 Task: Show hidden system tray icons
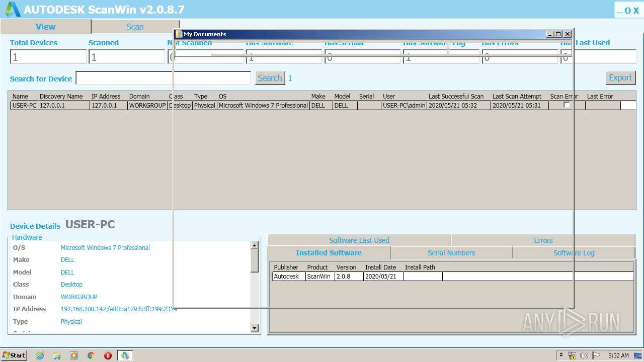[x=561, y=355]
